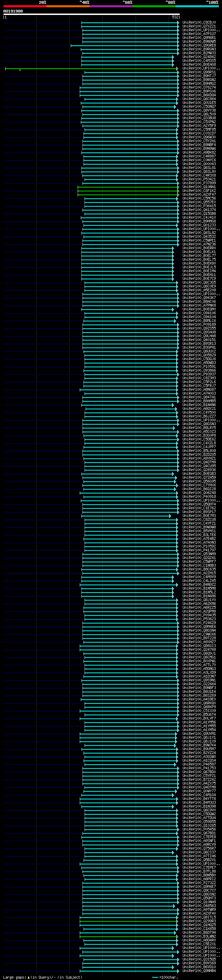
Task: Click hit label UniRef100_A2Y5F9
Action: tap(199, 125)
